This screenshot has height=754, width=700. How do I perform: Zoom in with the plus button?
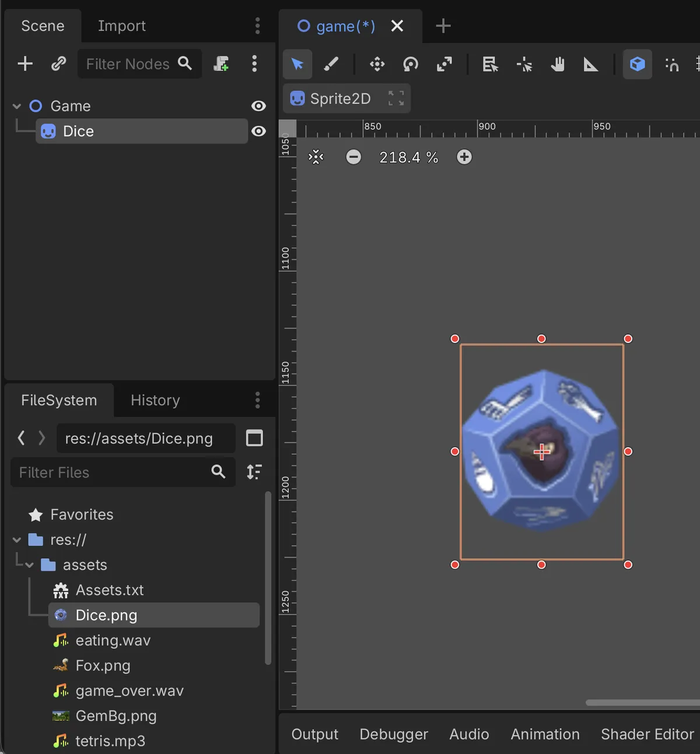[x=464, y=157]
